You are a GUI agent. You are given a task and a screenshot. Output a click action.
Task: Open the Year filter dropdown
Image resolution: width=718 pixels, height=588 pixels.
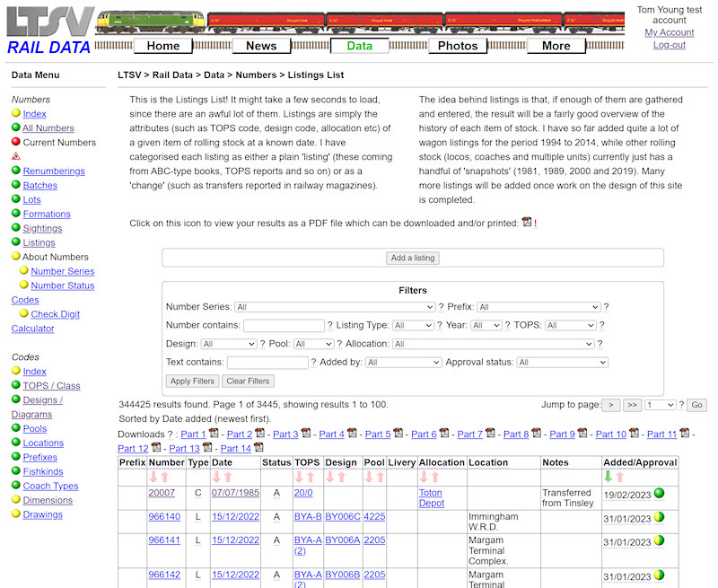click(486, 325)
